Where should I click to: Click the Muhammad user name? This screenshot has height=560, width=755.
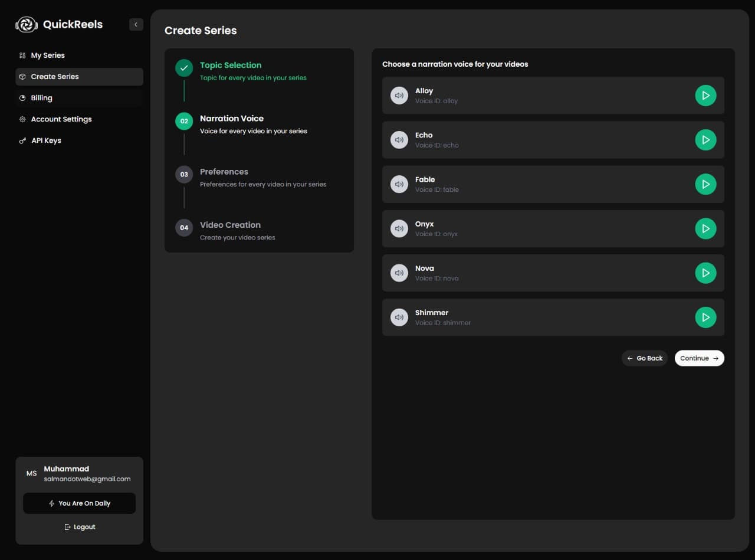(67, 469)
